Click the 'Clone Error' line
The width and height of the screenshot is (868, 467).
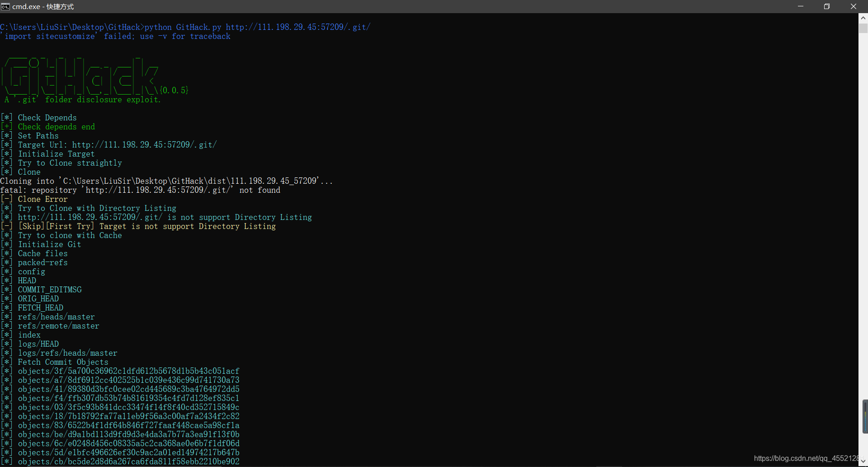[34, 199]
